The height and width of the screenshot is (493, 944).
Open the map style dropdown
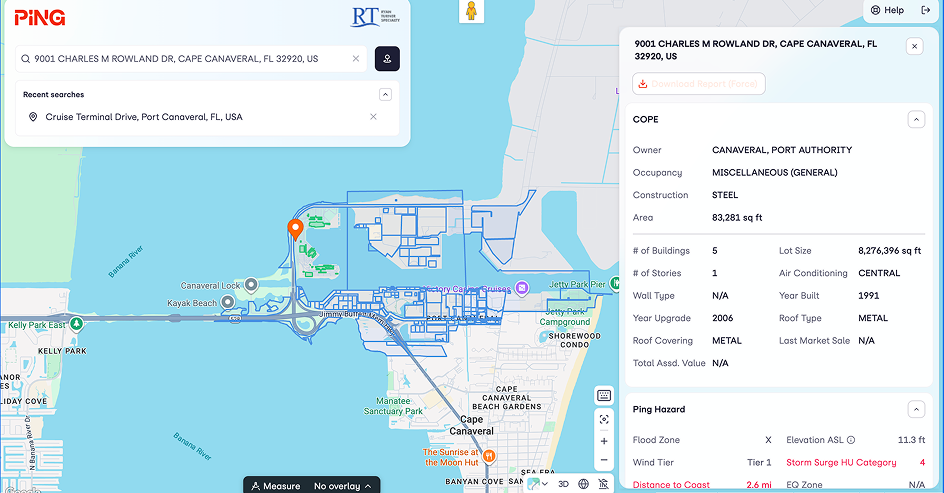coord(538,484)
